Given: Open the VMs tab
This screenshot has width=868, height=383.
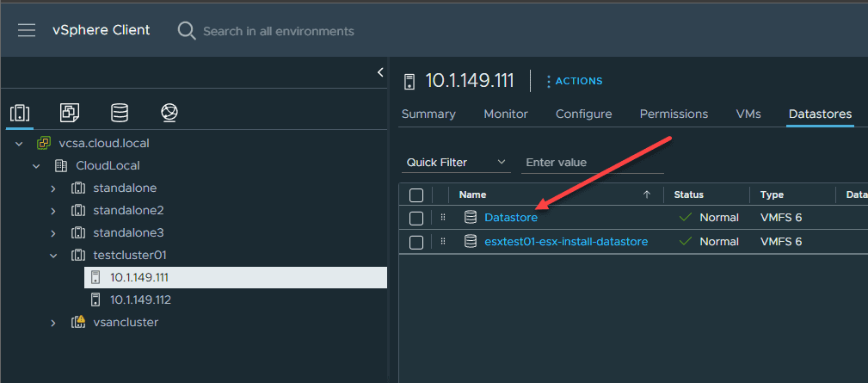Looking at the screenshot, I should coord(748,114).
